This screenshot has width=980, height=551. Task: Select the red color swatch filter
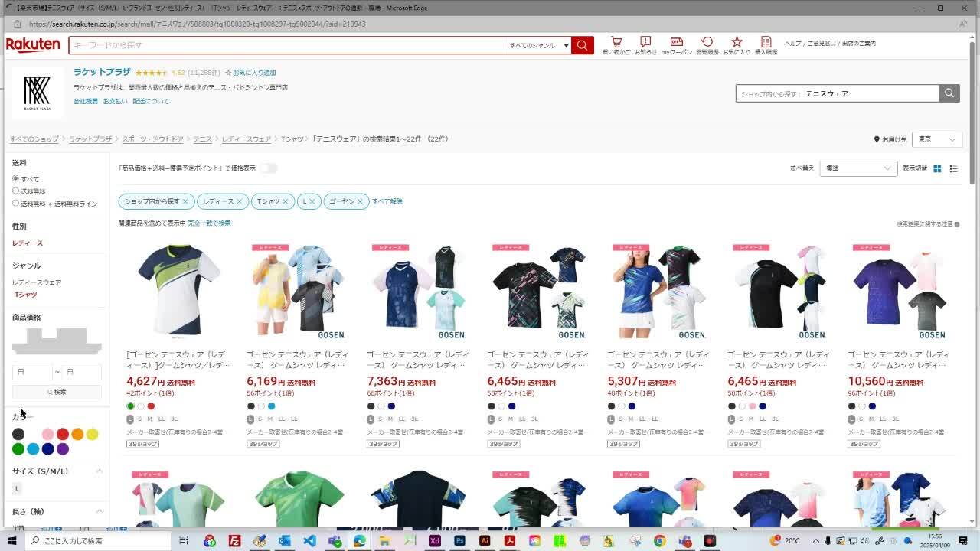coord(63,434)
